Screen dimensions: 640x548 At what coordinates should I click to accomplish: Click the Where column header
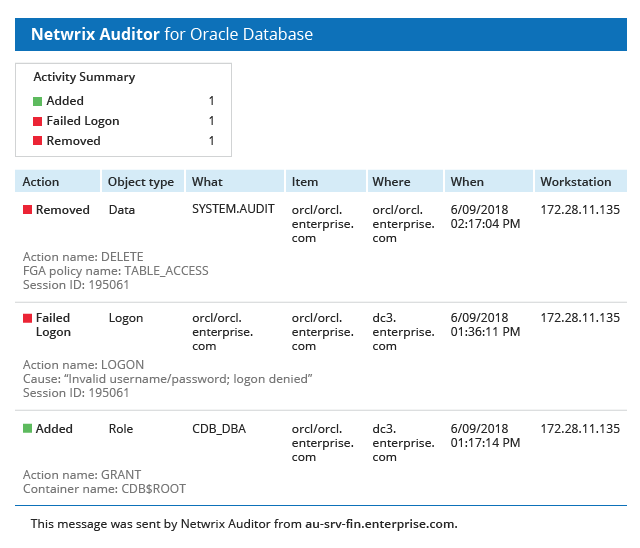click(x=405, y=181)
